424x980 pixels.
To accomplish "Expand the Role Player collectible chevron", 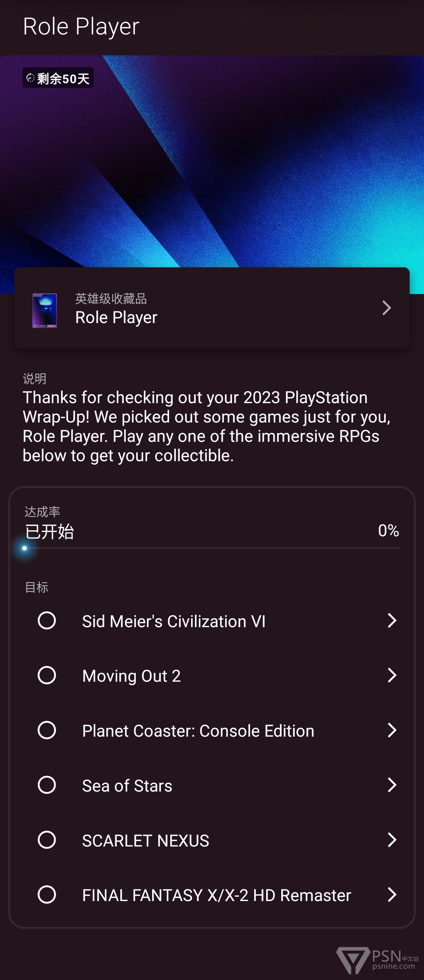I will [x=386, y=308].
